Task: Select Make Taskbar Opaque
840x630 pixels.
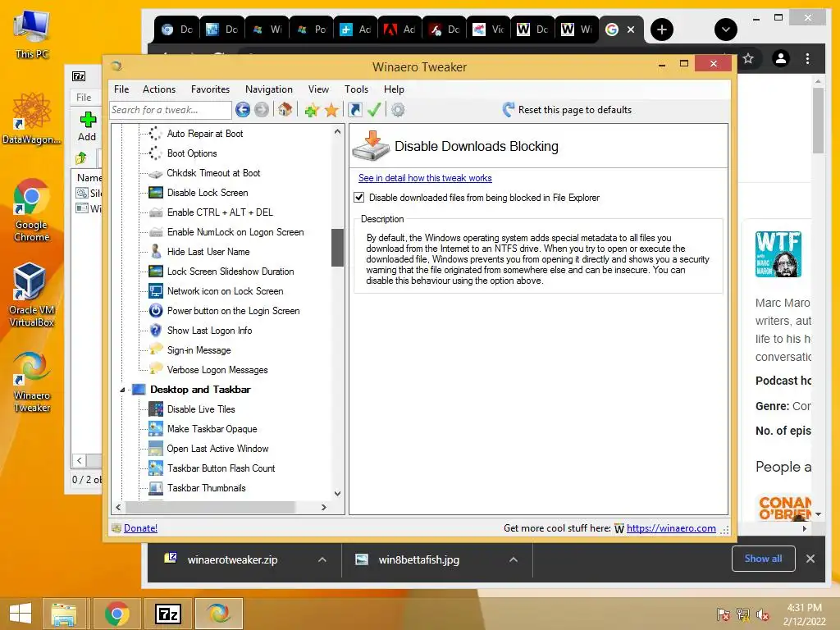Action: (x=212, y=429)
